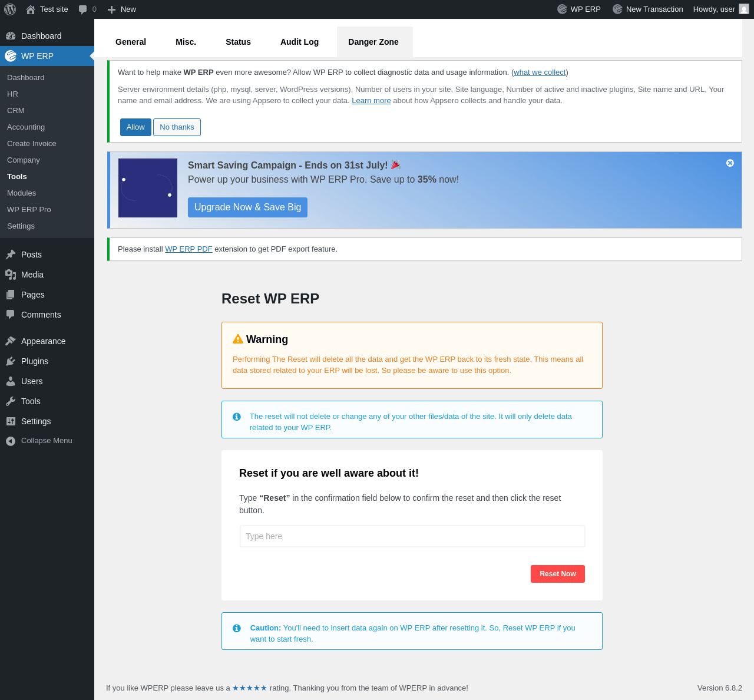The image size is (754, 700).
Task: Switch to the Misc. tab
Action: (x=186, y=42)
